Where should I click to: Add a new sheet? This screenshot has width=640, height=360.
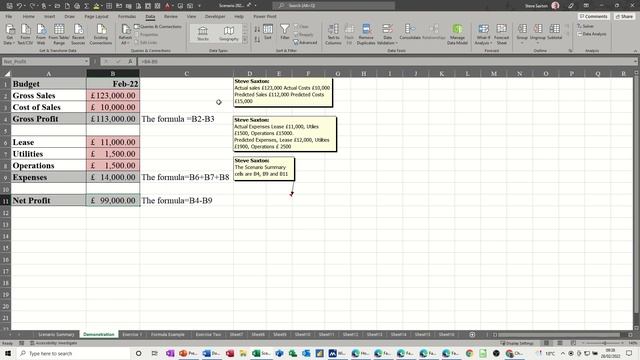pyautogui.click(x=472, y=334)
